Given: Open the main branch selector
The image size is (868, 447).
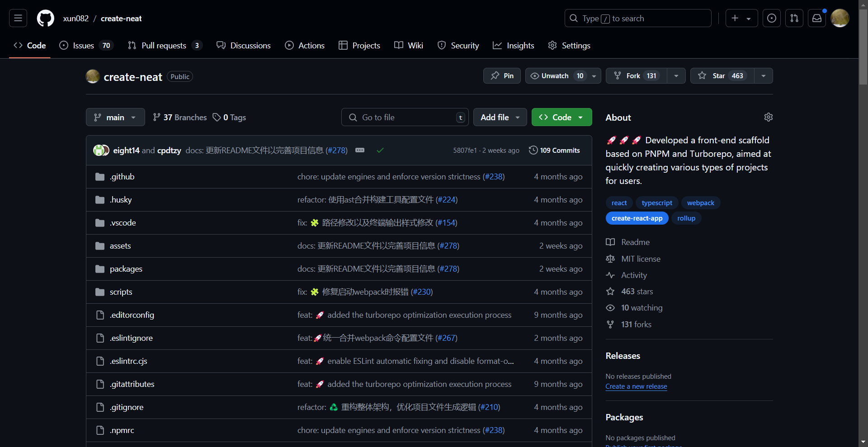Looking at the screenshot, I should click(115, 117).
